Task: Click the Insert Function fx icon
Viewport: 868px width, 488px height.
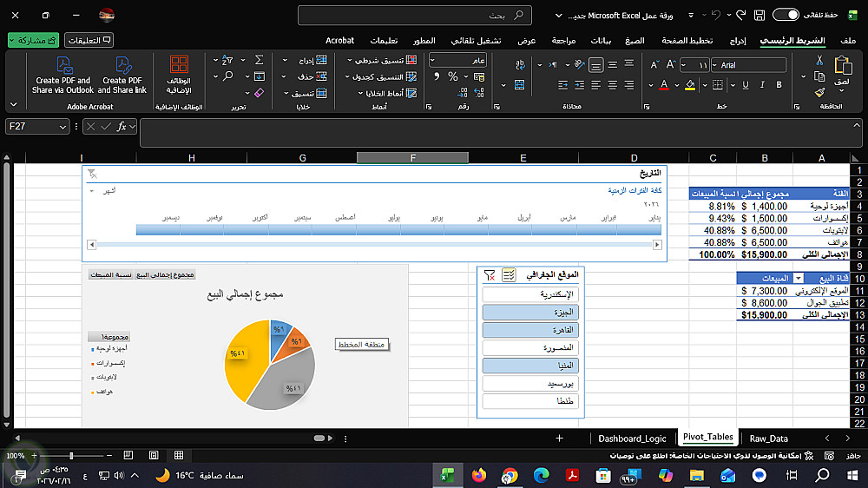Action: tap(122, 127)
